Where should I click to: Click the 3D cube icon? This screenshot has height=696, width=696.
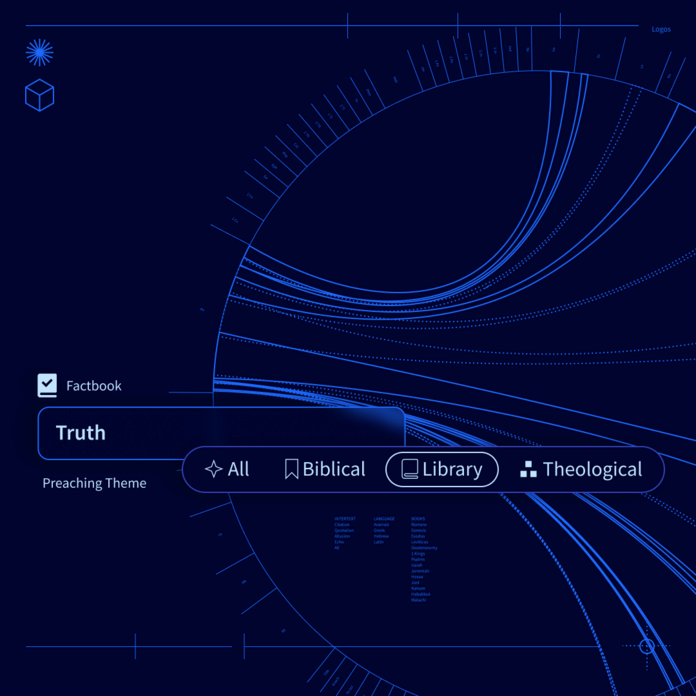tap(40, 96)
